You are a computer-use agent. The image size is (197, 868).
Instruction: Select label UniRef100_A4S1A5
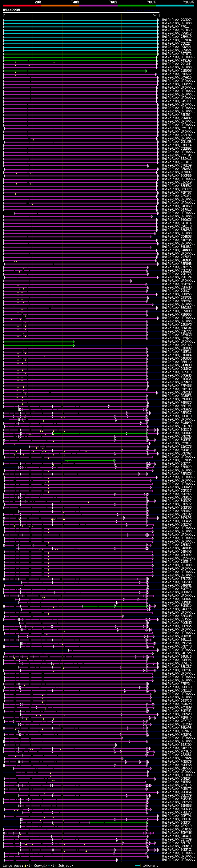point(177,60)
